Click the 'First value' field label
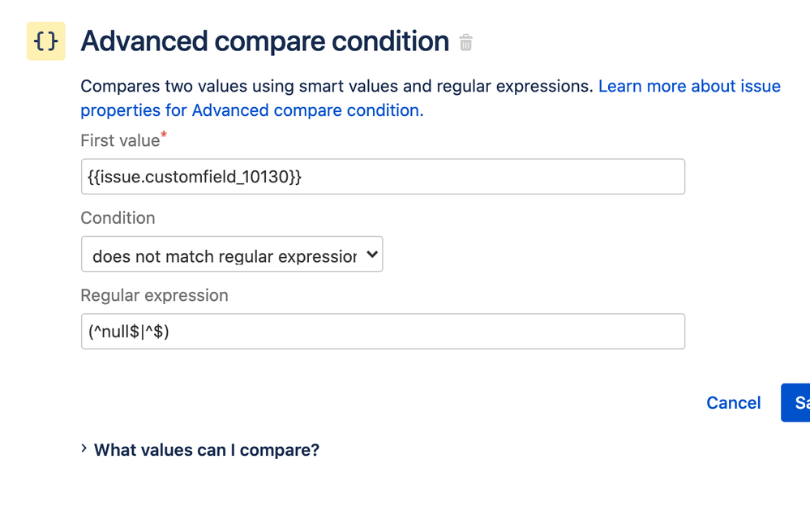The height and width of the screenshot is (532, 810). [x=120, y=140]
